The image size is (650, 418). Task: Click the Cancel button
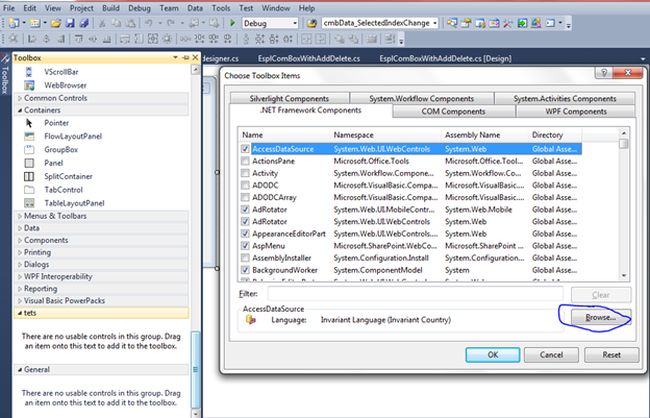pyautogui.click(x=551, y=355)
